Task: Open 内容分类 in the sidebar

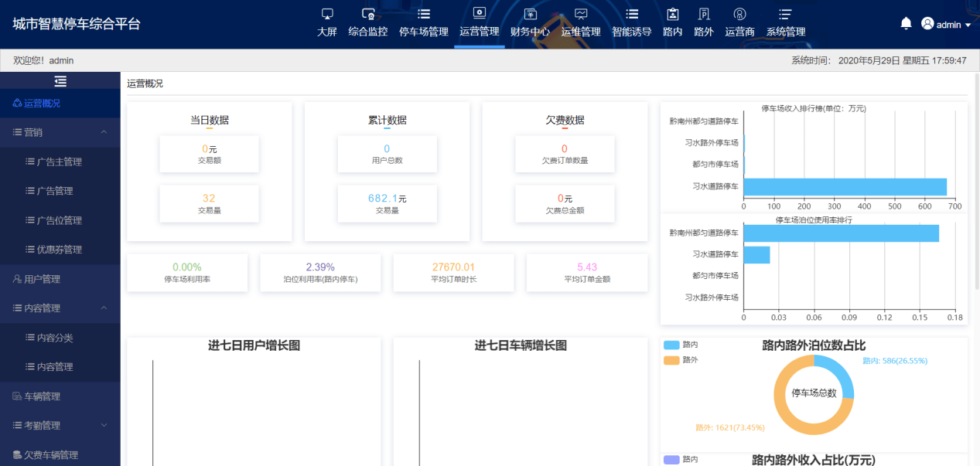Action: tap(60, 338)
